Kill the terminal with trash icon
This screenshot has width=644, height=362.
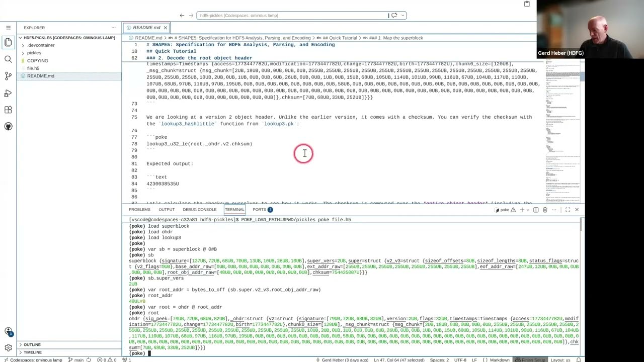[545, 210]
